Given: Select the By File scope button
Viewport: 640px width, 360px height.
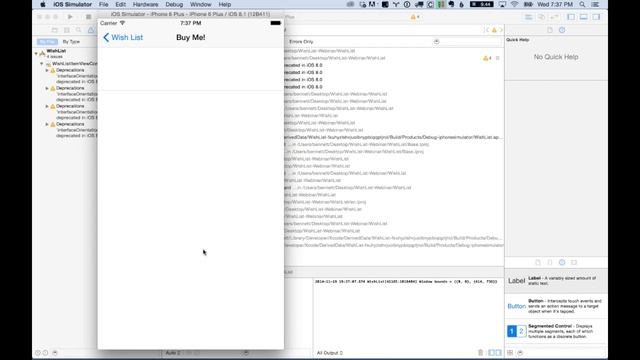Looking at the screenshot, I should pyautogui.click(x=47, y=42).
